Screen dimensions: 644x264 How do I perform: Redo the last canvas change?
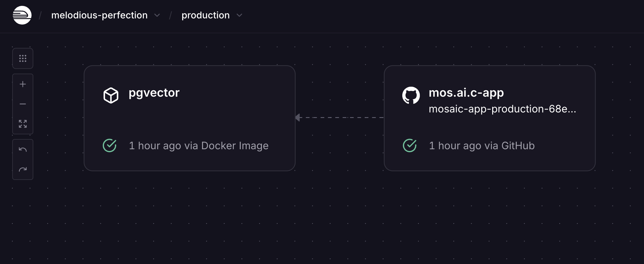[x=23, y=169]
